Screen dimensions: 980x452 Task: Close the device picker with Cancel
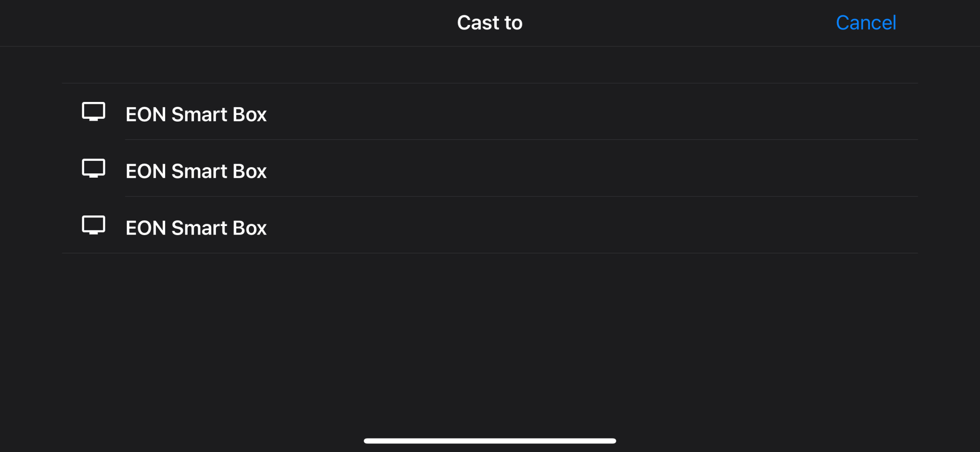click(866, 23)
